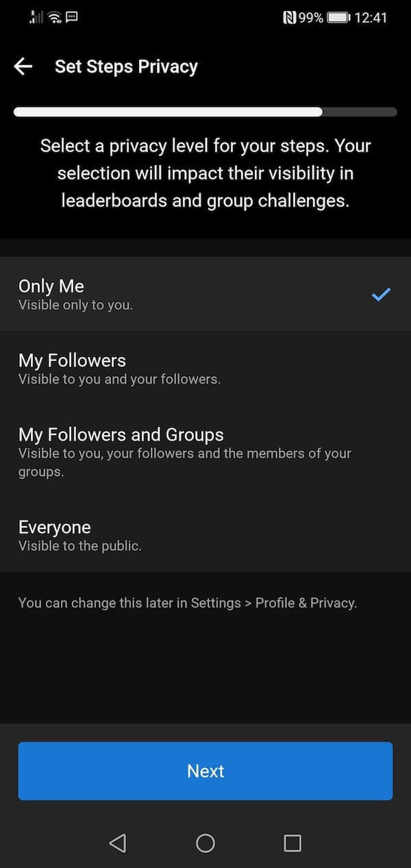
Task: Tap the cellular signal bars icon
Action: click(x=36, y=17)
